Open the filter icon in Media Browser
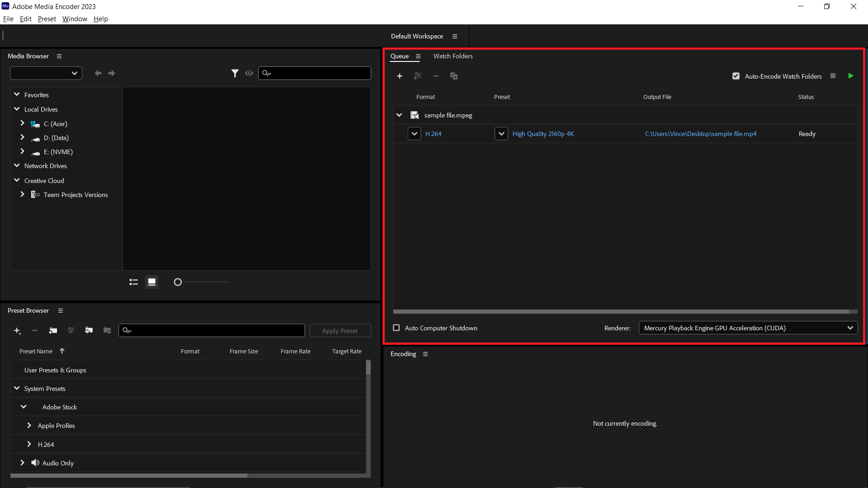The height and width of the screenshot is (488, 868). (x=235, y=73)
